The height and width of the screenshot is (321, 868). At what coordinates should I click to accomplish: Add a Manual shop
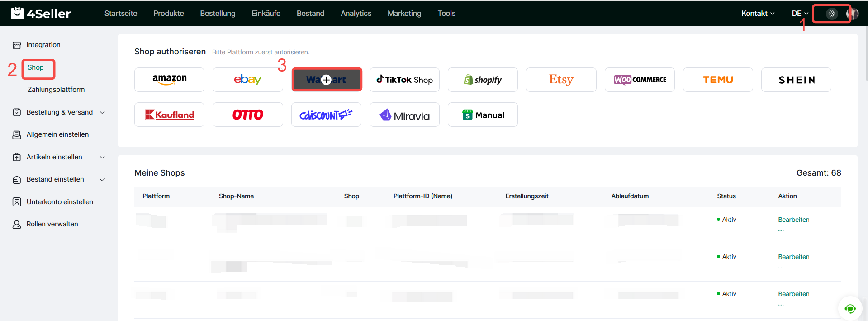coord(483,115)
